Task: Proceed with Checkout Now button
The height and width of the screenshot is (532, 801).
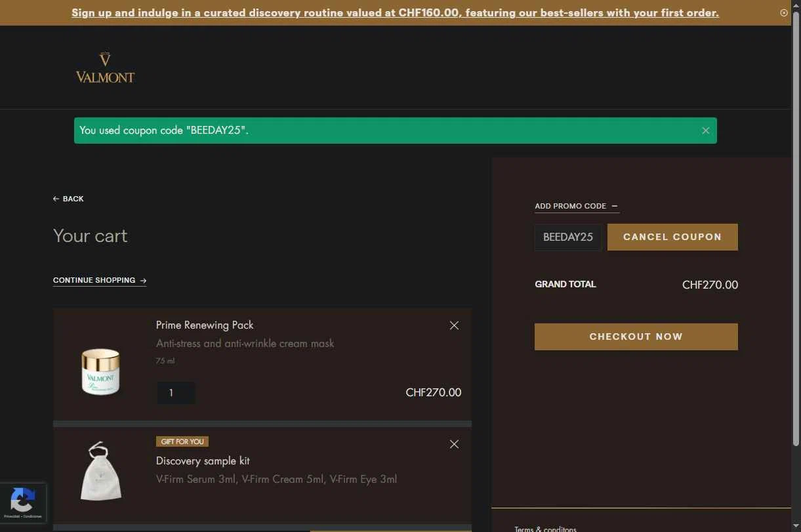Action: (x=636, y=337)
